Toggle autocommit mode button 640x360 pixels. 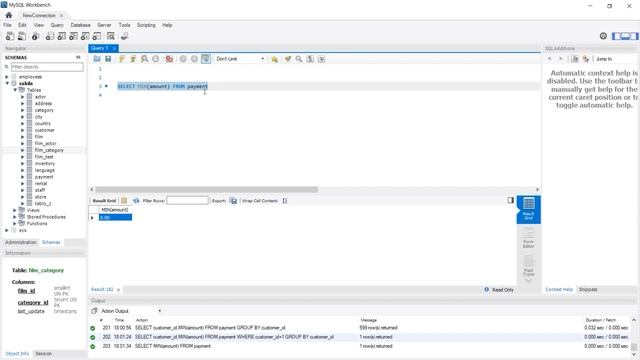point(206,59)
